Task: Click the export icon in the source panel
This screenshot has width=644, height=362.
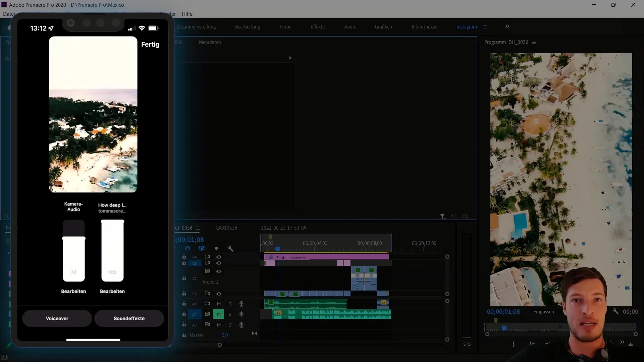Action: [465, 216]
